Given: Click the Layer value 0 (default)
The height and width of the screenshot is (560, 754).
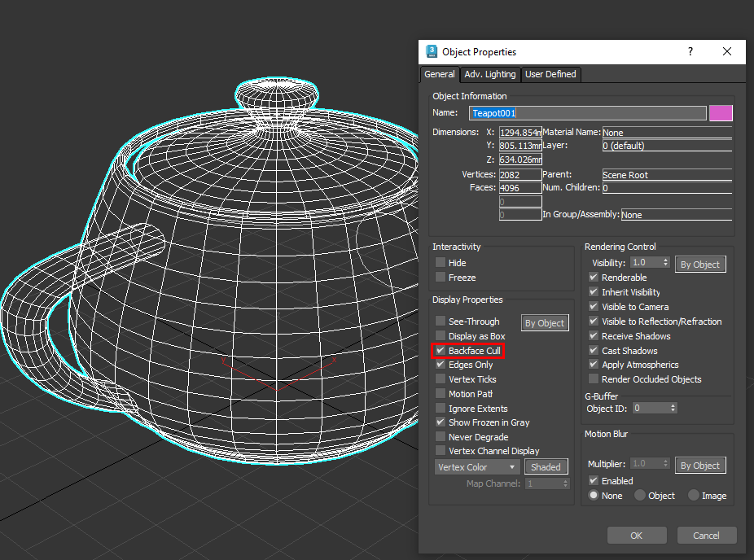Looking at the screenshot, I should tap(667, 146).
